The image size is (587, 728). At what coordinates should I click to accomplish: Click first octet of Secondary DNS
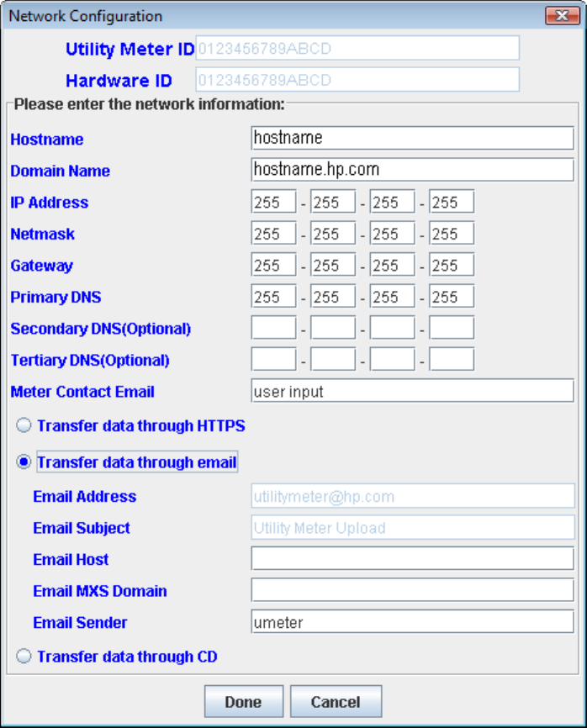273,327
